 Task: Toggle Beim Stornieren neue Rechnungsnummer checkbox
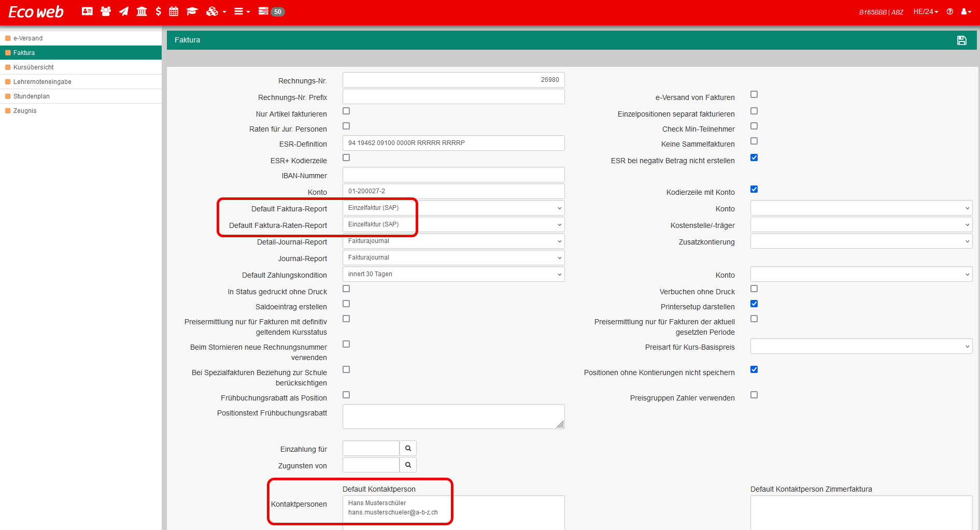(346, 344)
